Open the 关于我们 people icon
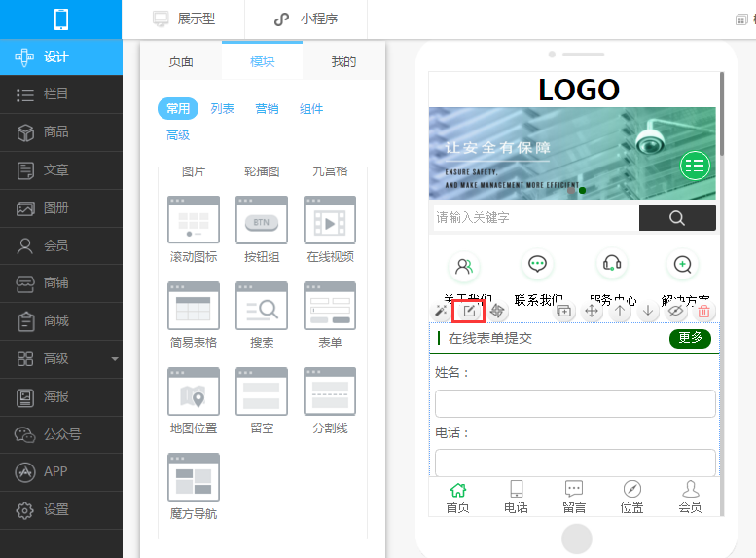The image size is (756, 558). point(464,266)
